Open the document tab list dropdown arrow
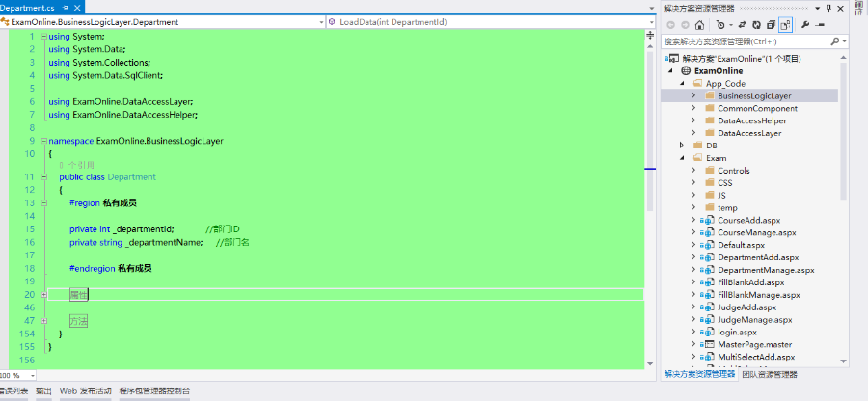Screen dimensions: 868x401 click(652, 9)
